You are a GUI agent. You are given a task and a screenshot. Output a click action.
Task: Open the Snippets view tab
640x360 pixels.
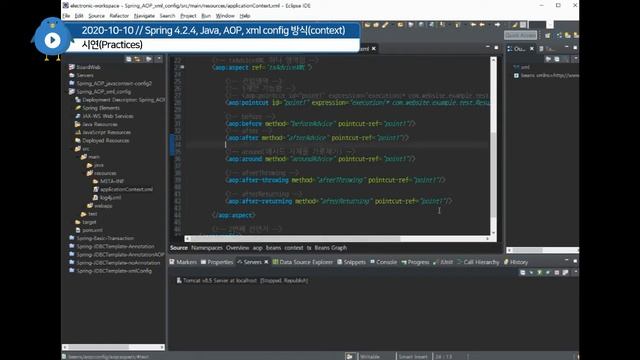[x=351, y=262]
